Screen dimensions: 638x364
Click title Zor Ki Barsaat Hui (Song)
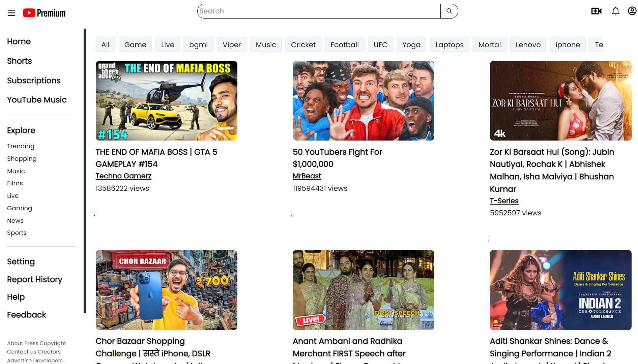coord(552,171)
